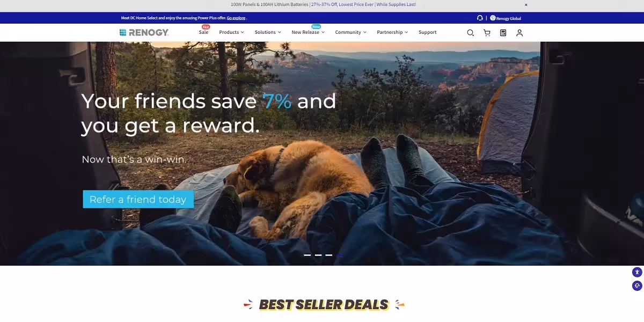Click the Renogy logo
The width and height of the screenshot is (644, 322).
click(x=144, y=32)
